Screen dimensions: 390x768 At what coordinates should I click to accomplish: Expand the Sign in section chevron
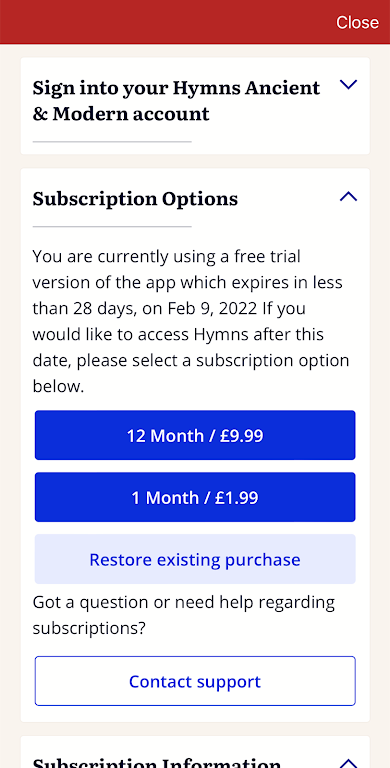click(x=348, y=85)
